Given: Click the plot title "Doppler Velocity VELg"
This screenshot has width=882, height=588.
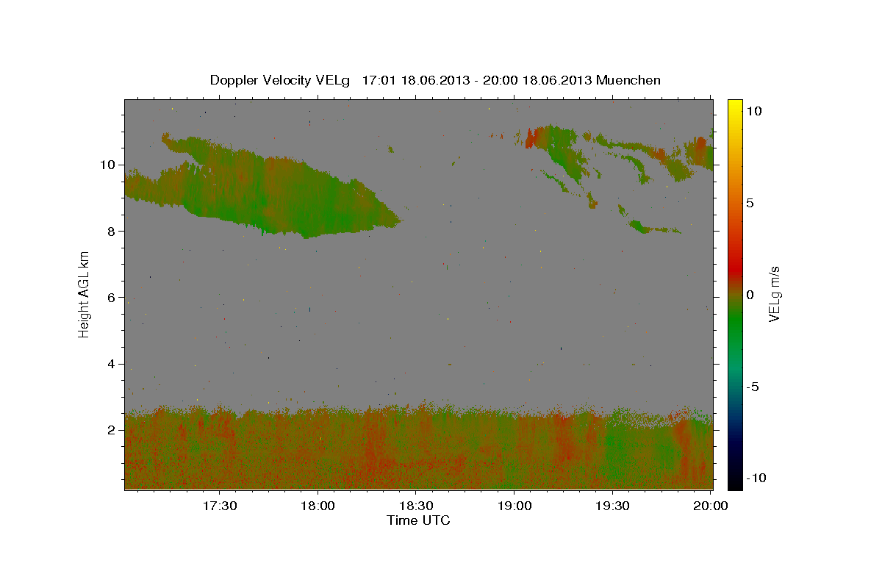Looking at the screenshot, I should pos(280,80).
